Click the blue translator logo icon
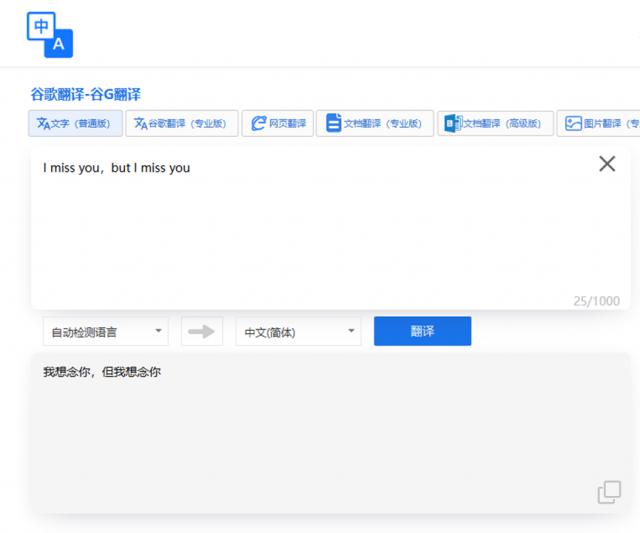 click(x=50, y=34)
